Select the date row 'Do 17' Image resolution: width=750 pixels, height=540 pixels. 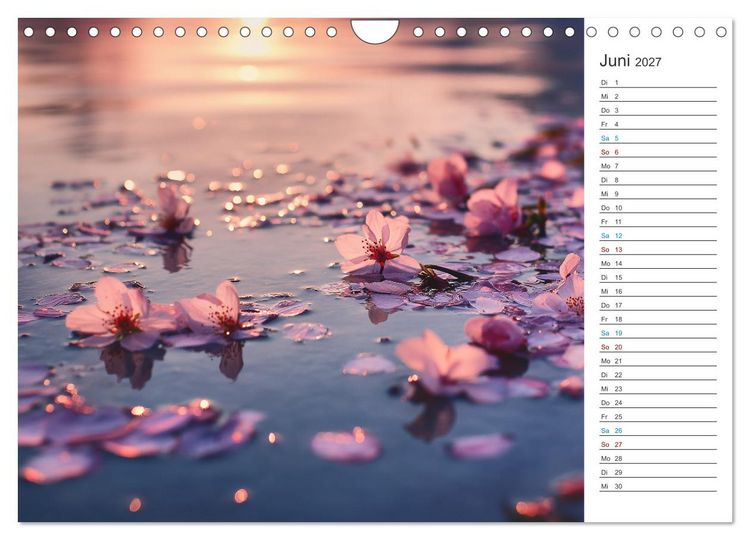click(x=658, y=305)
